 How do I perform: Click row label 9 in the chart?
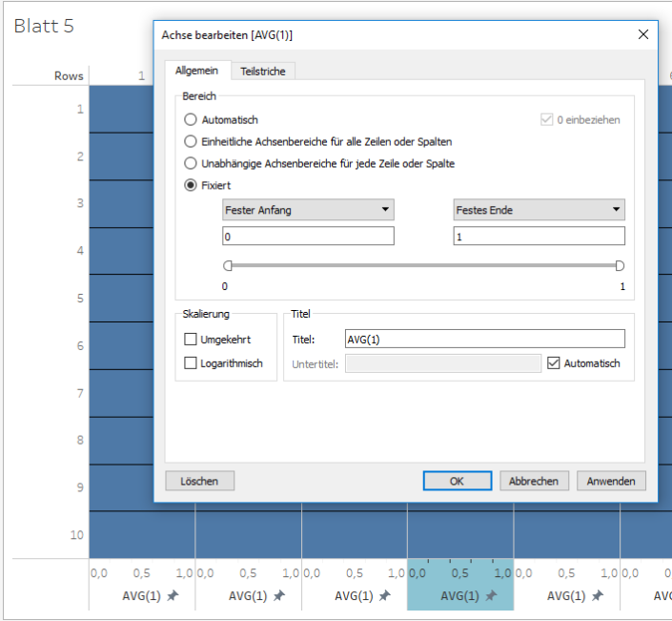(x=80, y=487)
